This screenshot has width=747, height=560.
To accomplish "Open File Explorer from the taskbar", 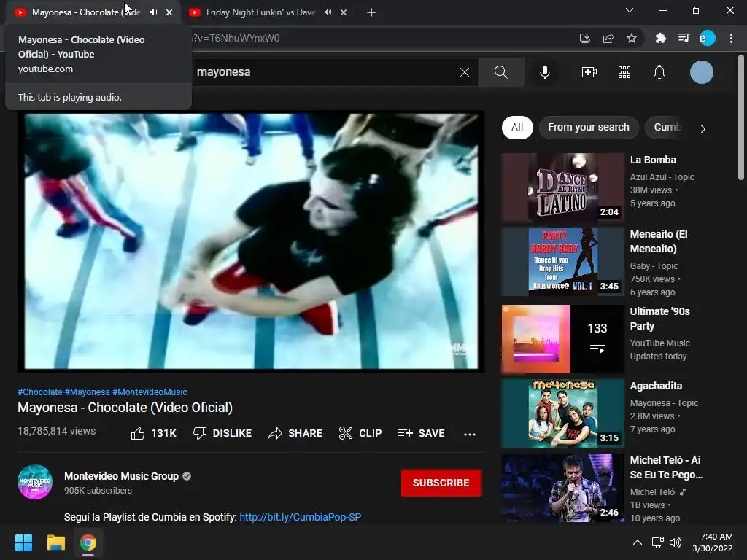I will click(x=55, y=542).
